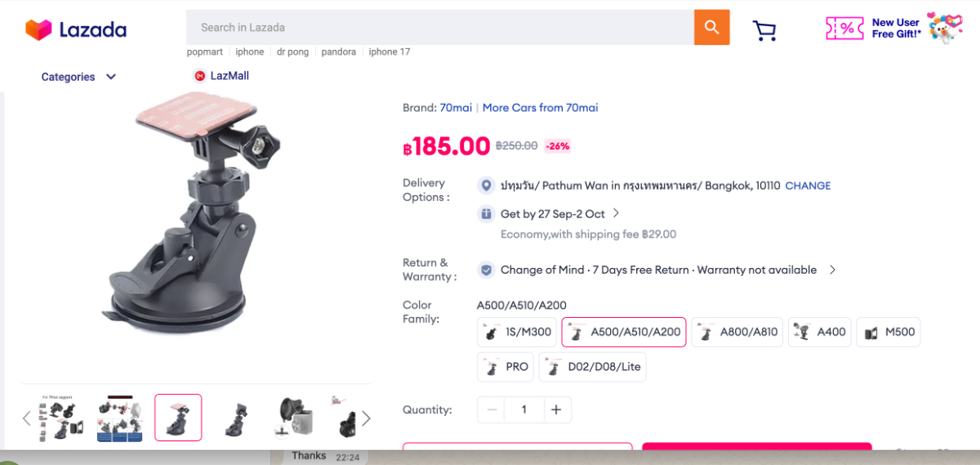Click CHANGE delivery location link
Screen dimensions: 980x465
pos(808,186)
